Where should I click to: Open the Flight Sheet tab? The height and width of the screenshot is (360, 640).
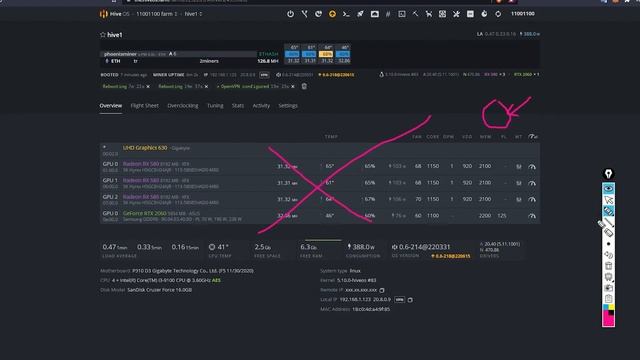[x=144, y=105]
